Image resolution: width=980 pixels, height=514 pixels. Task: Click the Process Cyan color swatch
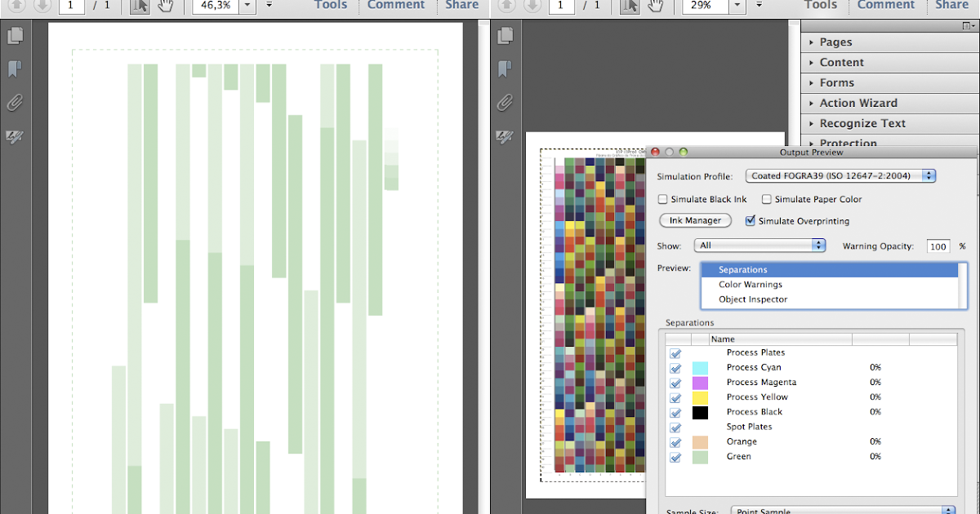coord(700,368)
